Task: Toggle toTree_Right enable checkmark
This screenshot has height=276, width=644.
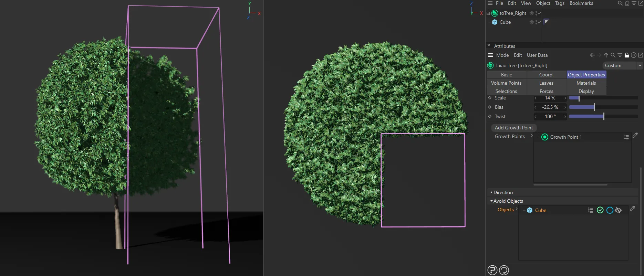Action: [x=540, y=13]
